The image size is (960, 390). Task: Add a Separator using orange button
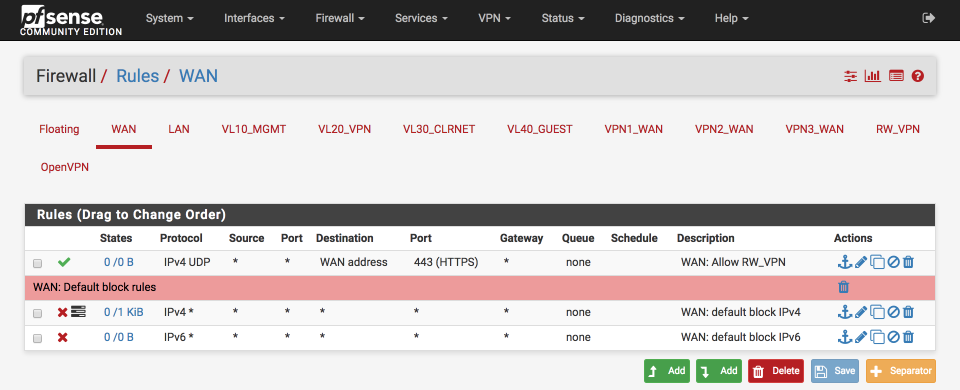901,371
